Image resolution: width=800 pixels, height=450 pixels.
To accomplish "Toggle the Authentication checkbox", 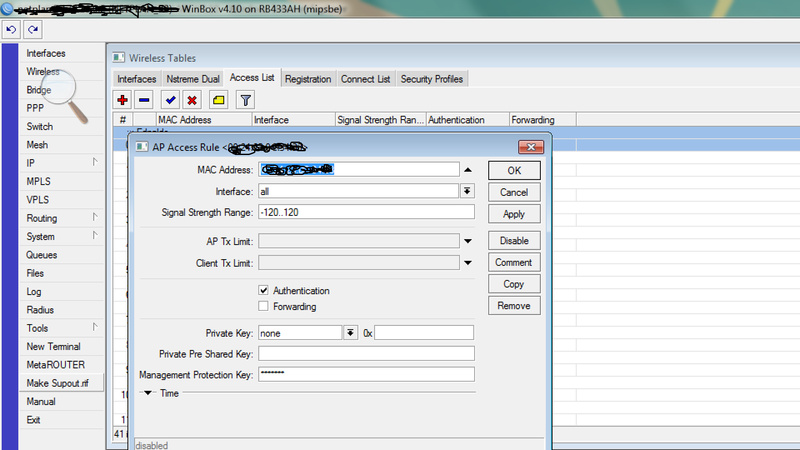I will pyautogui.click(x=263, y=290).
